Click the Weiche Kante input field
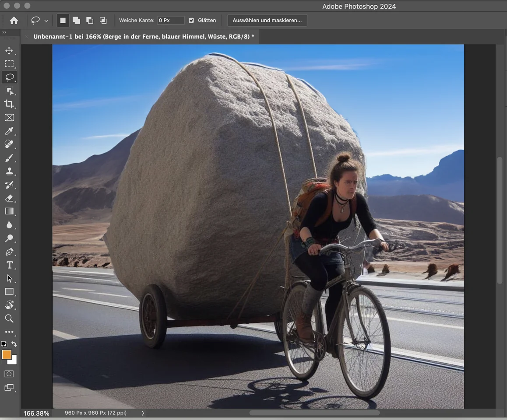Viewport: 507px width, 420px height. tap(170, 21)
